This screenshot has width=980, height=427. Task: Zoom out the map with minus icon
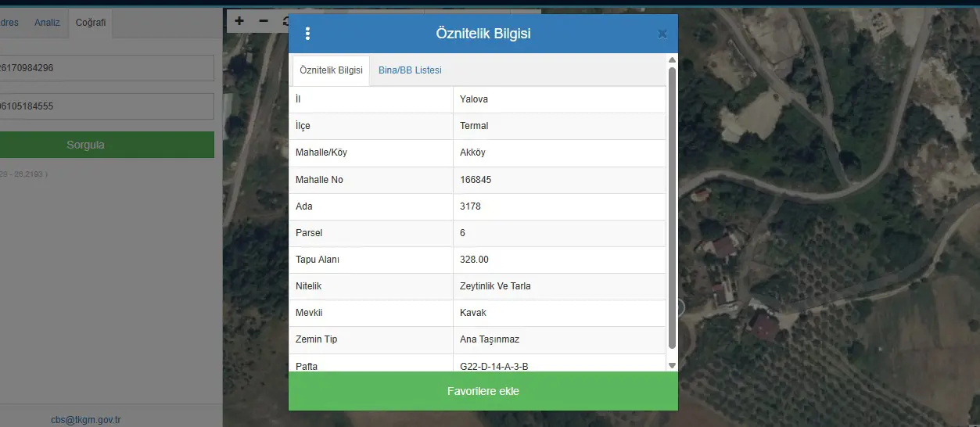pyautogui.click(x=264, y=21)
